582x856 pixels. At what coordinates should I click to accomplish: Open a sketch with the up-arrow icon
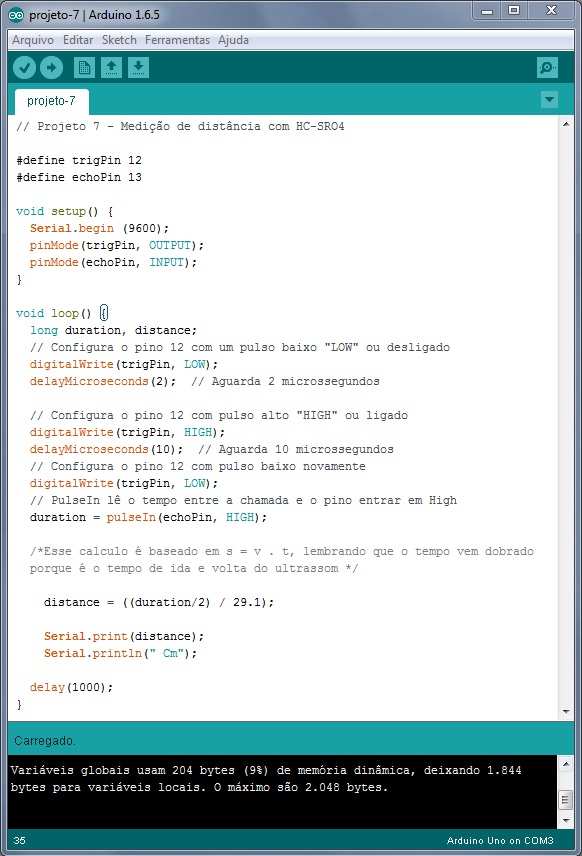coord(111,68)
